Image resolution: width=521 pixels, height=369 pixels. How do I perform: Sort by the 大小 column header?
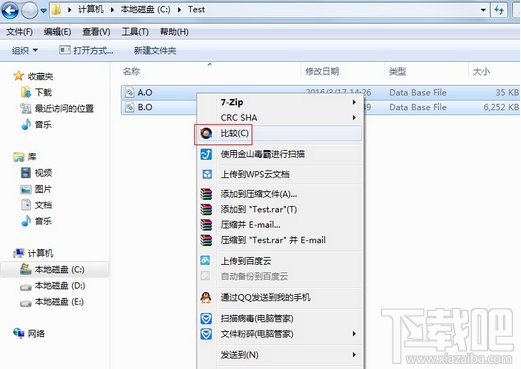(x=481, y=71)
